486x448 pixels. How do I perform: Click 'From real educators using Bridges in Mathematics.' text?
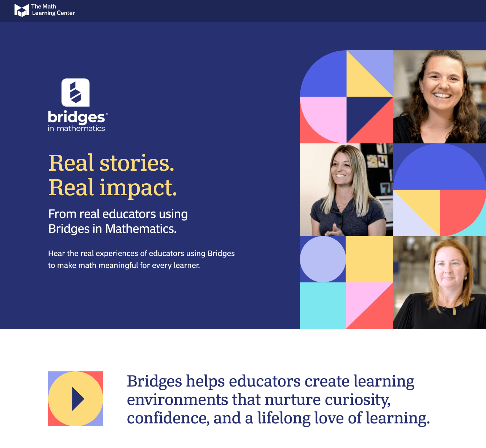118,221
